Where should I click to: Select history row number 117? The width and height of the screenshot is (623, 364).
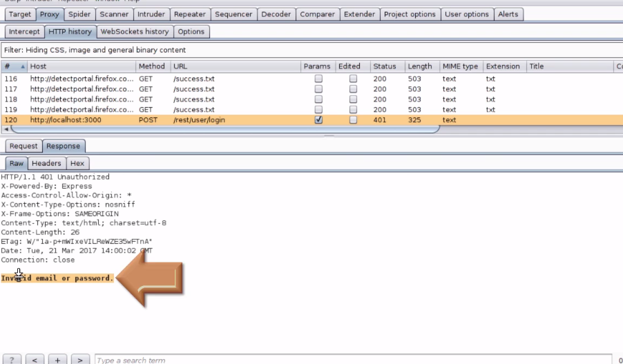pos(311,89)
